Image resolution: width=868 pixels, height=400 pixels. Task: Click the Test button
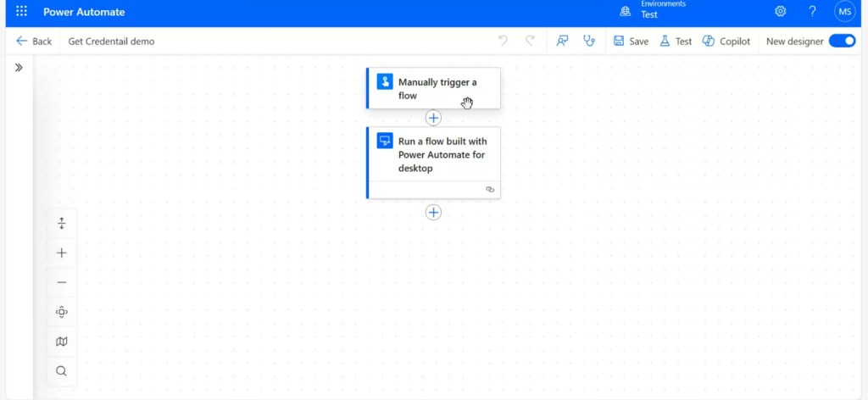pos(676,41)
